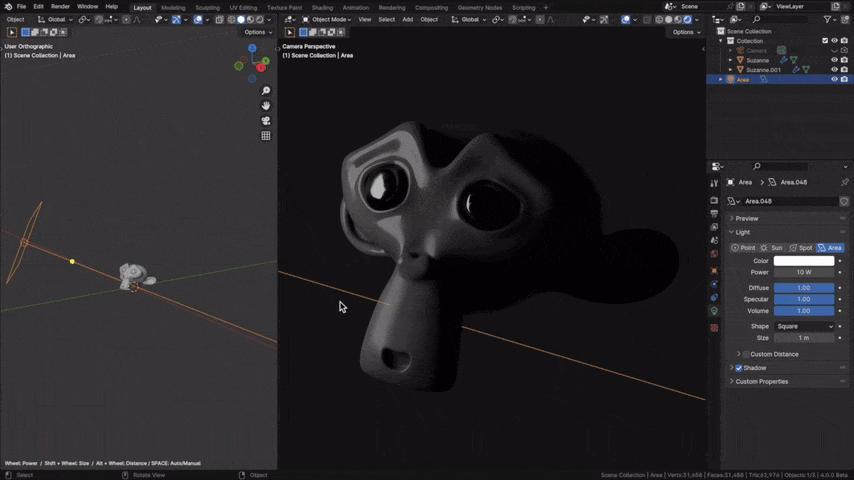Open Options in left viewport

click(258, 32)
